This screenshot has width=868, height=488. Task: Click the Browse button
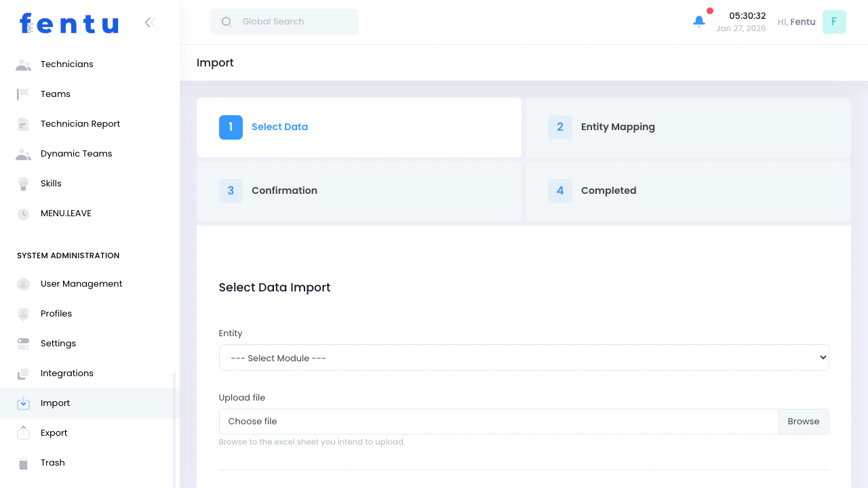[804, 421]
